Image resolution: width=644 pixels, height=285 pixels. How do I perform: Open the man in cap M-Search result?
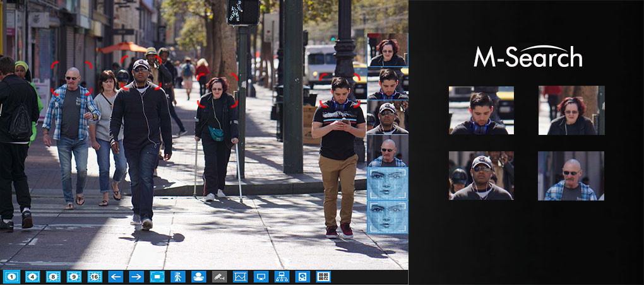pyautogui.click(x=481, y=175)
